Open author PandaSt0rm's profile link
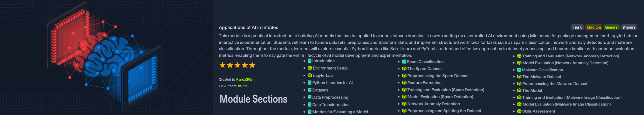 (246, 80)
